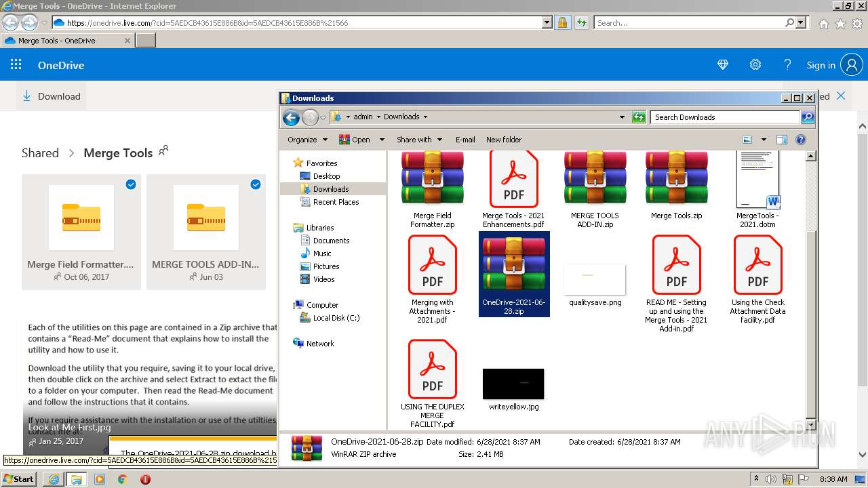Click the address bar security lock icon

tap(562, 22)
